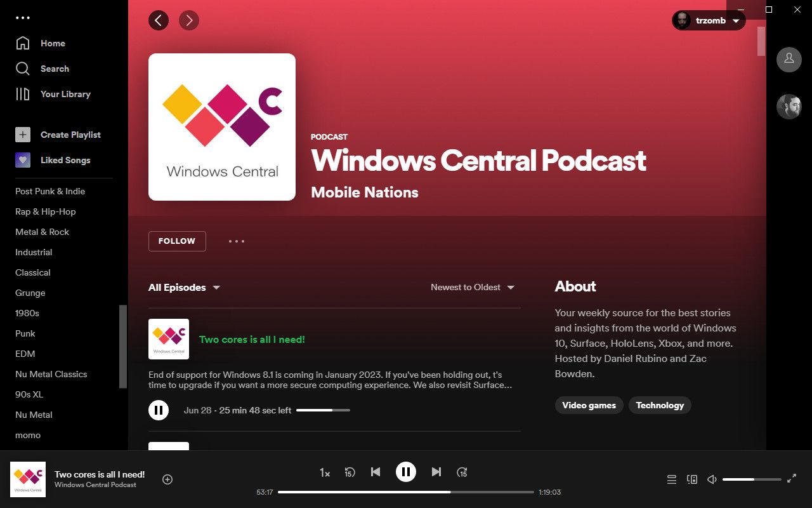Viewport: 812px width, 508px height.
Task: Follow the Windows Central Podcast
Action: click(177, 241)
